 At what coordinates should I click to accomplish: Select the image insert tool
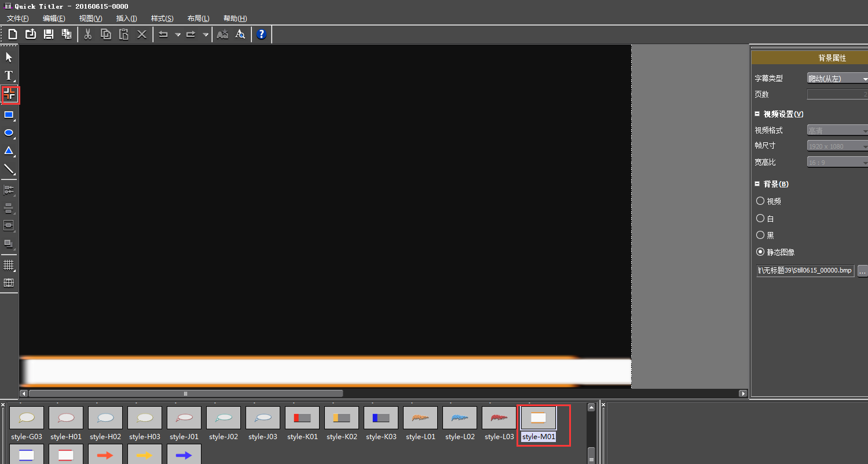[10, 94]
